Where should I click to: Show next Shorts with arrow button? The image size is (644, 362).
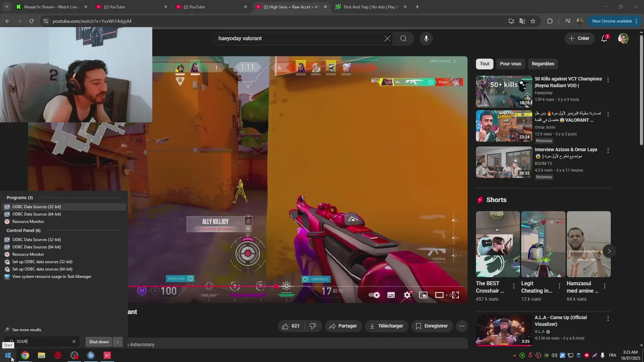click(x=609, y=251)
